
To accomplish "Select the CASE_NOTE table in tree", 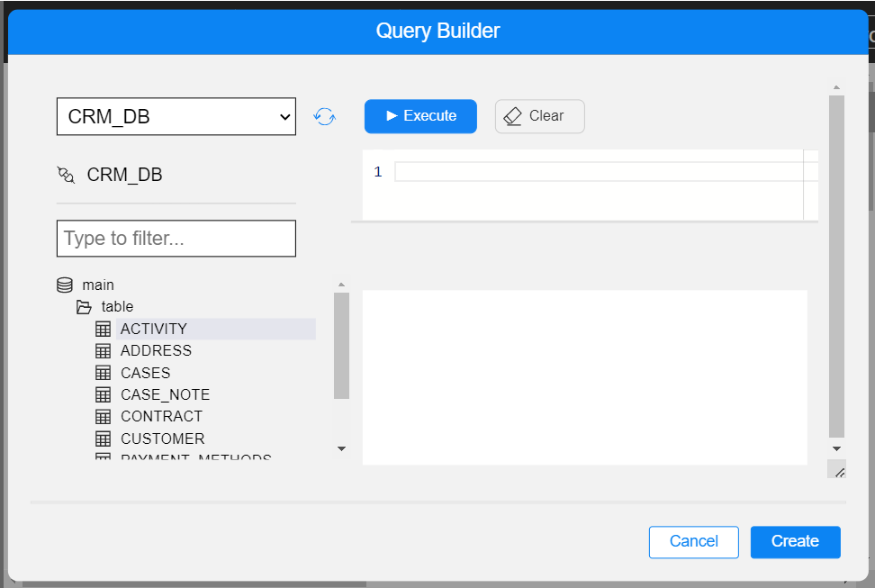I will tap(165, 394).
